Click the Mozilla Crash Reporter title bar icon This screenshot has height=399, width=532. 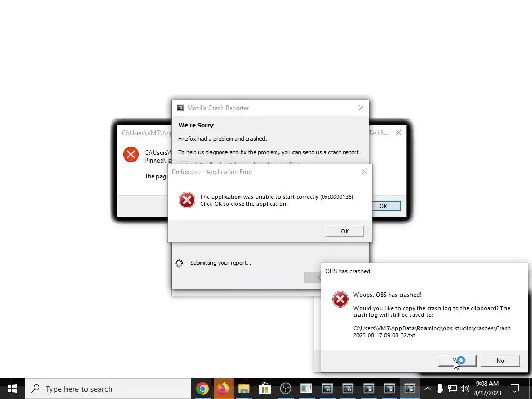click(180, 108)
